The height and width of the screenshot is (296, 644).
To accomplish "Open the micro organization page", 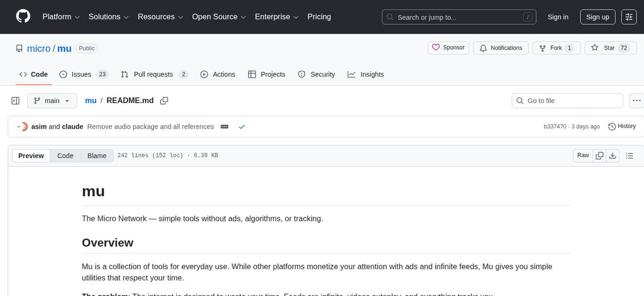I will [38, 48].
